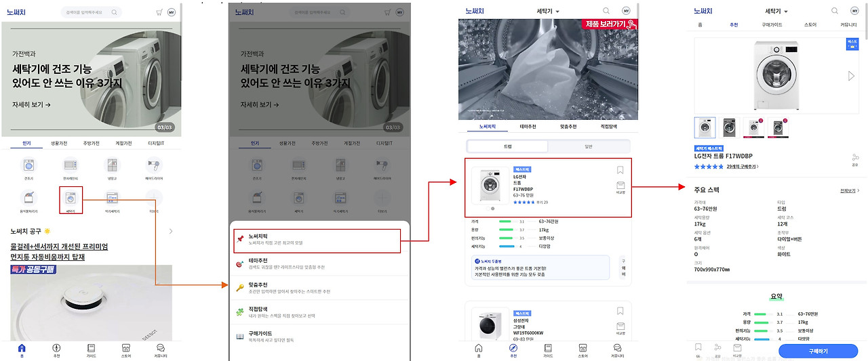868x361 pixels.
Task: Switch to 테마추천 tab on washer list
Action: tap(528, 127)
